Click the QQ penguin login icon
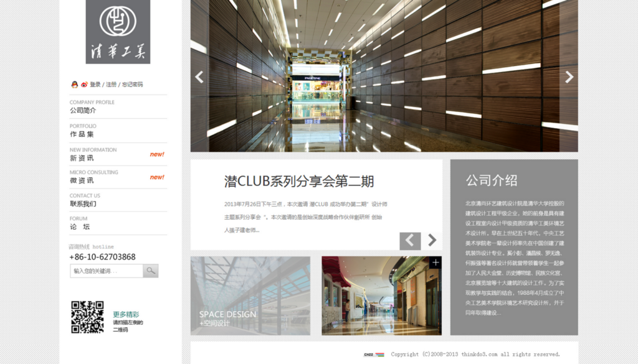The width and height of the screenshot is (638, 364). point(75,85)
